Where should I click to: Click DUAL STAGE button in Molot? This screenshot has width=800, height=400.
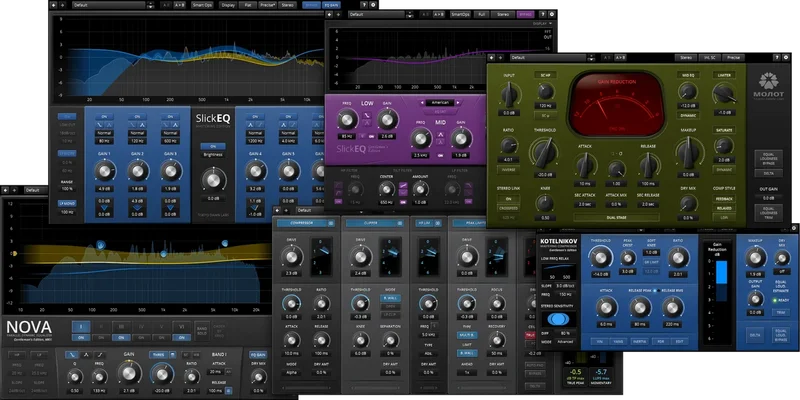tap(616, 217)
